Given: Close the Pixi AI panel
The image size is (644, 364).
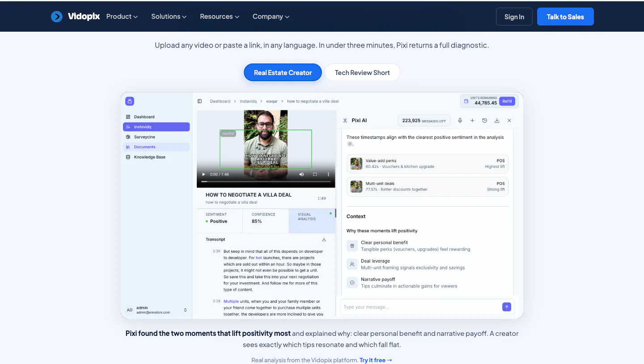Looking at the screenshot, I should coord(509,121).
